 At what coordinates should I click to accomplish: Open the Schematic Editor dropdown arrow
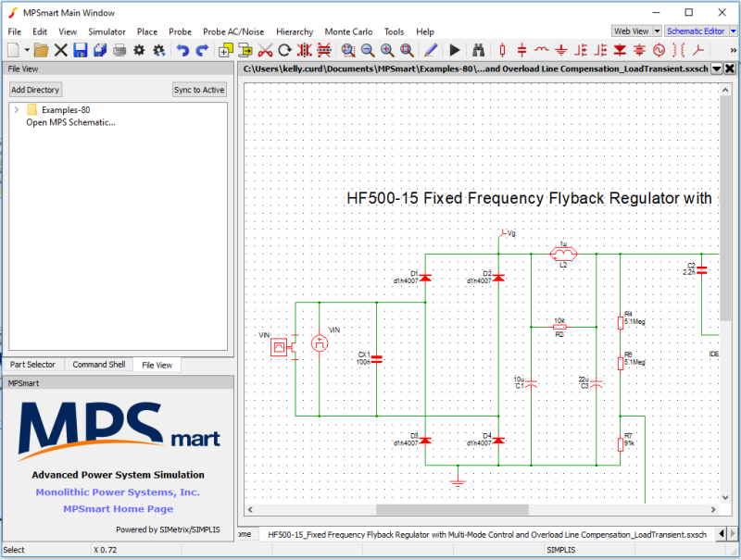733,31
